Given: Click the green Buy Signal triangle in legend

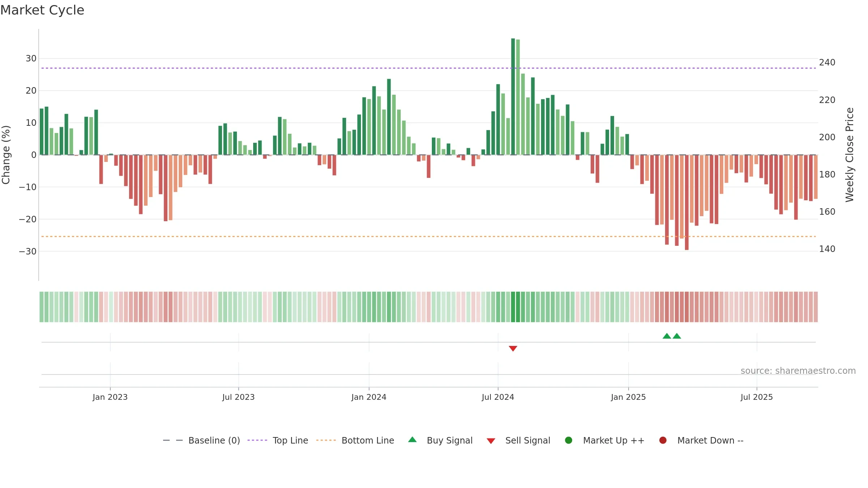Looking at the screenshot, I should (x=412, y=440).
